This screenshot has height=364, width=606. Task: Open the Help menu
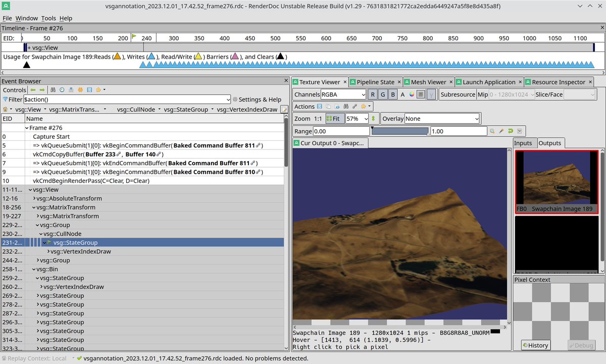tap(66, 18)
